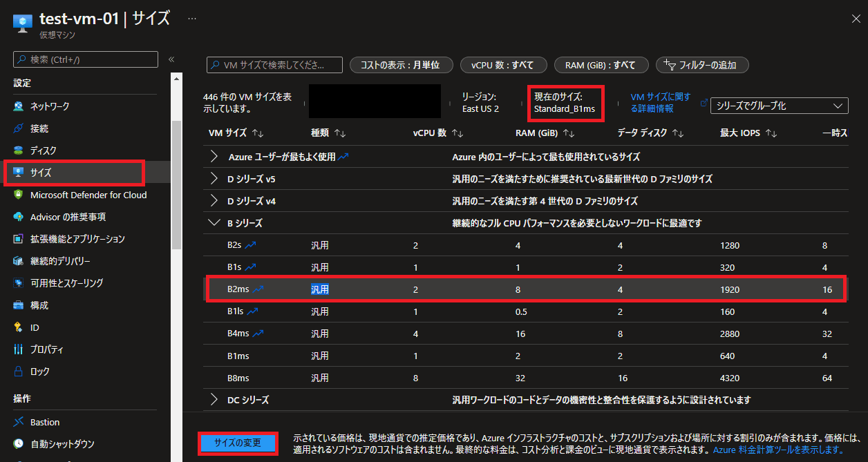Select the B2s size name
This screenshot has height=462, width=868.
point(234,245)
